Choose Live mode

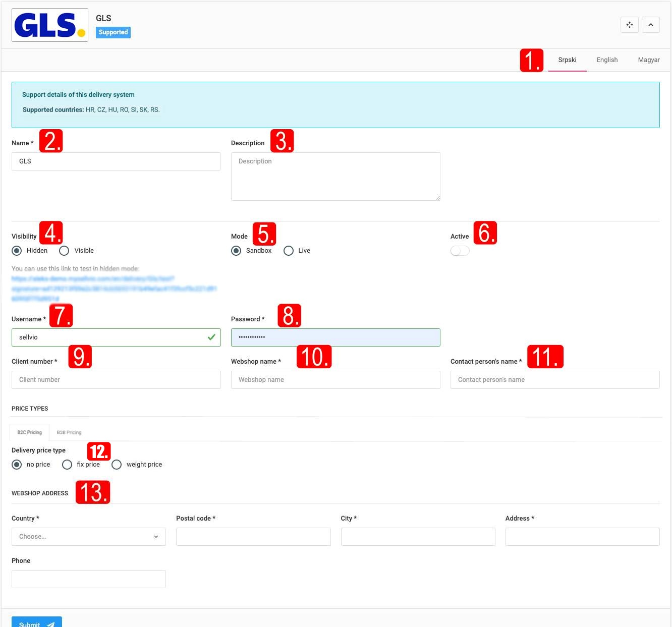(289, 251)
